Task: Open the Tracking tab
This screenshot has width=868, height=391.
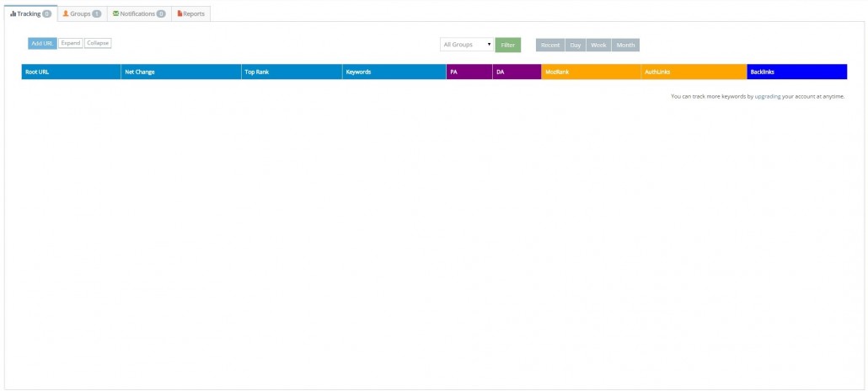Action: click(29, 13)
